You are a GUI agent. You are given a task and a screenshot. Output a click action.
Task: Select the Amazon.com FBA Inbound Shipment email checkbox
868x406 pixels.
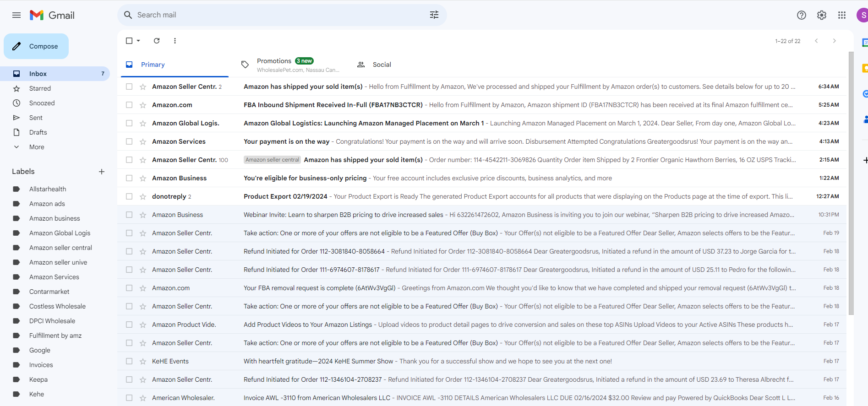[x=129, y=105]
